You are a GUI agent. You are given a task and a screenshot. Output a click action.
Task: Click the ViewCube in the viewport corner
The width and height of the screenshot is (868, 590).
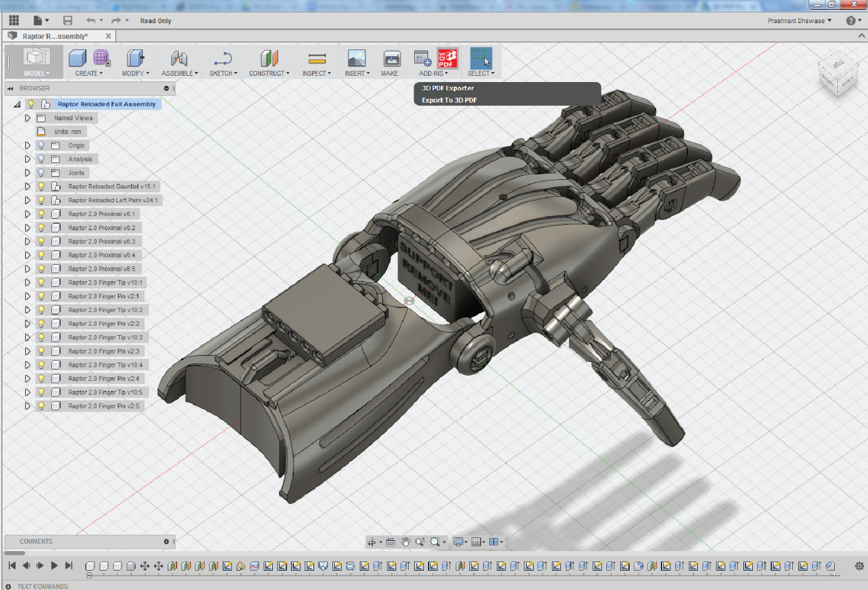coord(837,75)
